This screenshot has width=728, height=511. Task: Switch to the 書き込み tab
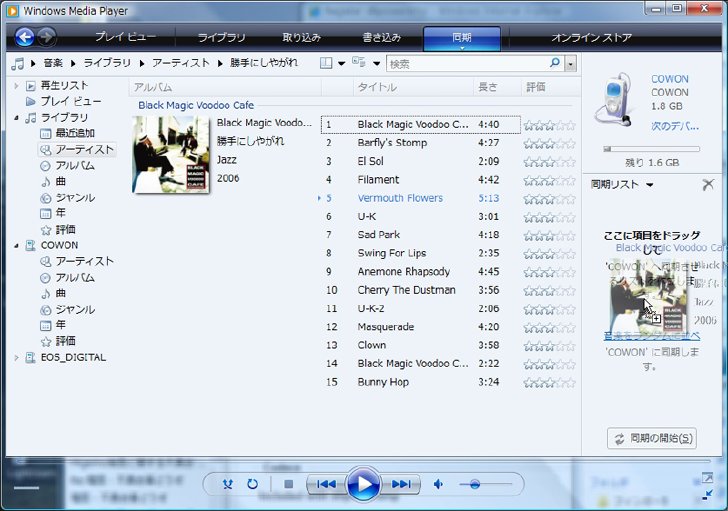click(x=382, y=37)
